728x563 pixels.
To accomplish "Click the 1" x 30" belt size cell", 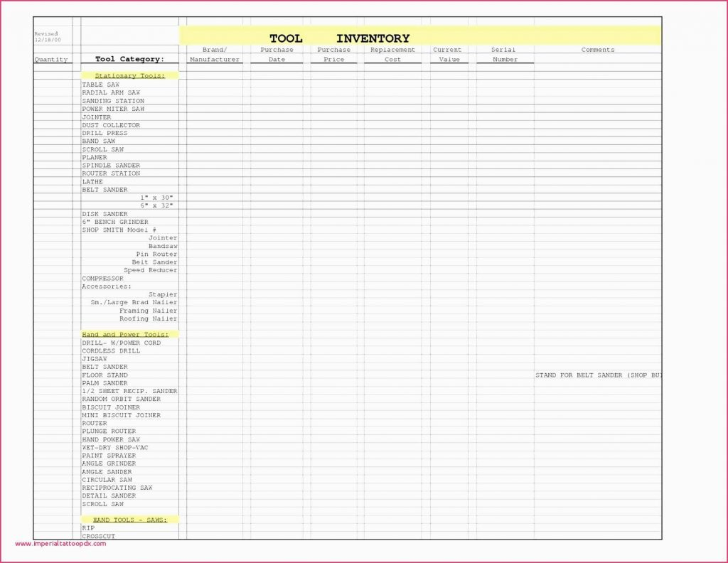I will click(x=157, y=198).
